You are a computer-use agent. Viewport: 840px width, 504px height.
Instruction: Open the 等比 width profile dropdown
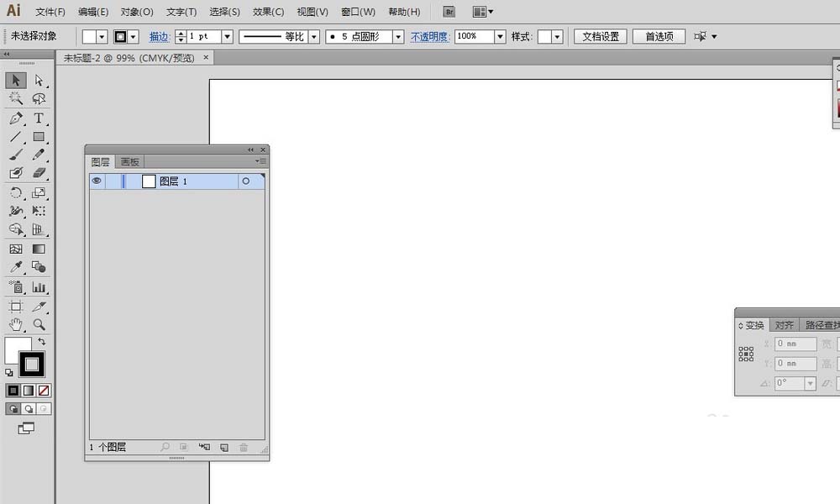314,36
